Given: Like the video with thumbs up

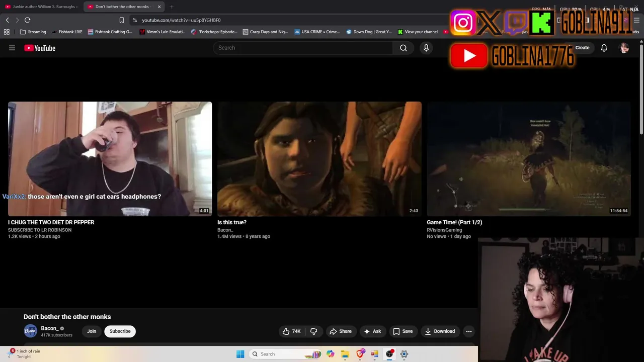Looking at the screenshot, I should (292, 331).
